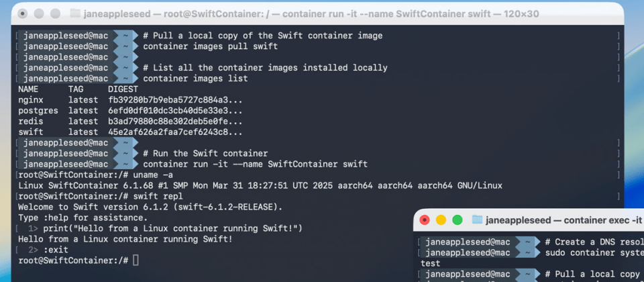644x282 pixels.
Task: Click the gray zoom button of main terminal
Action: coord(56,13)
